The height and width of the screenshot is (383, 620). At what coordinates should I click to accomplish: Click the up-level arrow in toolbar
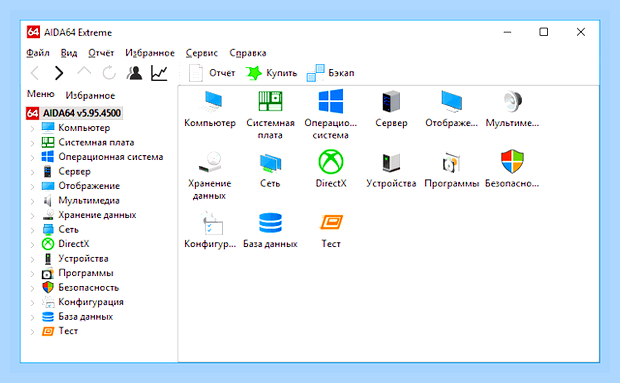pyautogui.click(x=84, y=72)
